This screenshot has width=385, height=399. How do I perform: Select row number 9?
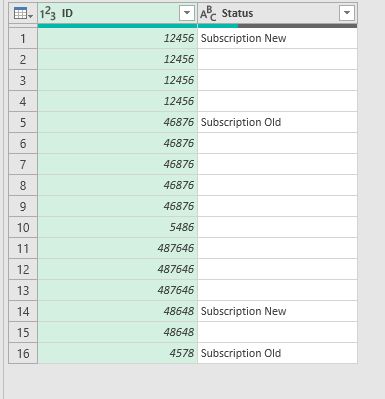(23, 206)
